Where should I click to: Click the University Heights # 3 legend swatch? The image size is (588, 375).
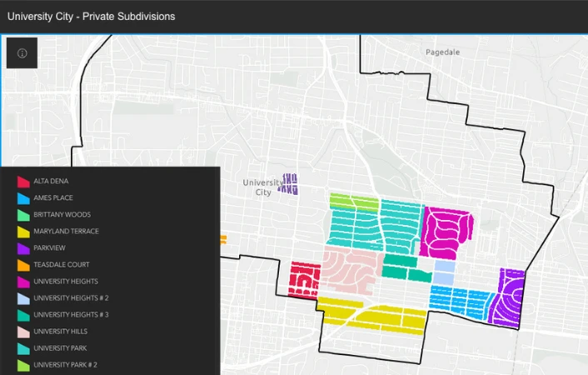coord(23,315)
